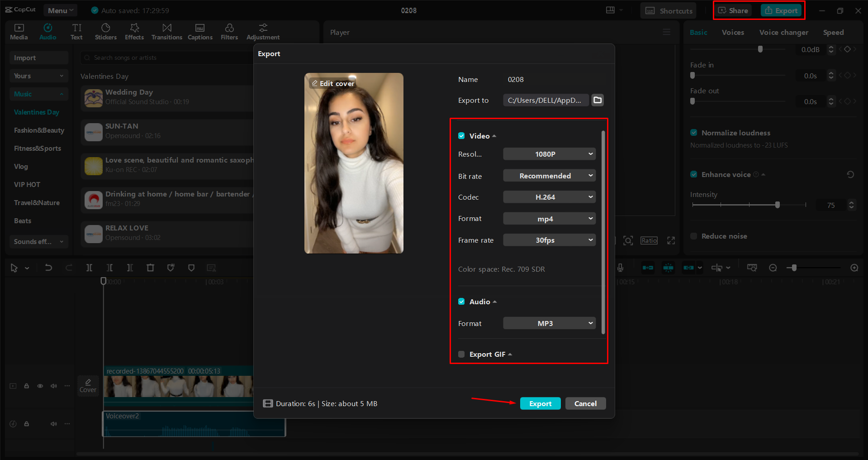This screenshot has height=460, width=868.
Task: Switch to the Voice changer tab
Action: pyautogui.click(x=783, y=32)
